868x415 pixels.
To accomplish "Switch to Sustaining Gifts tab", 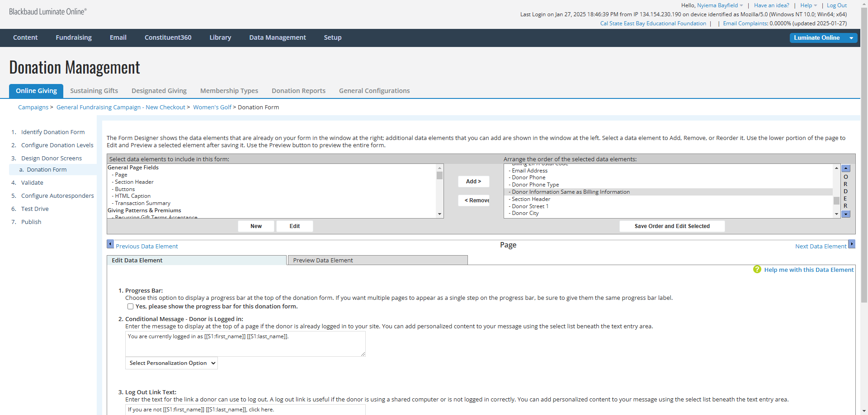I will (x=94, y=91).
